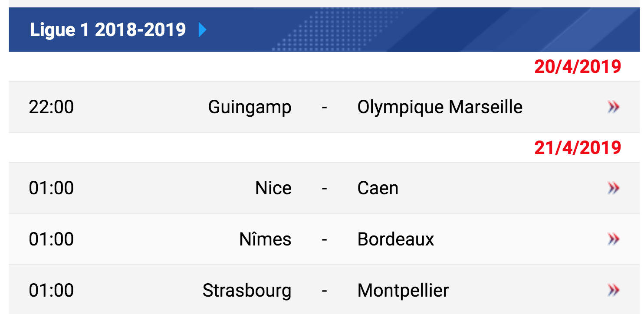Open details arrow for Strasbourg vs Montpellier
Screen dimensions: 644x314
(x=613, y=290)
